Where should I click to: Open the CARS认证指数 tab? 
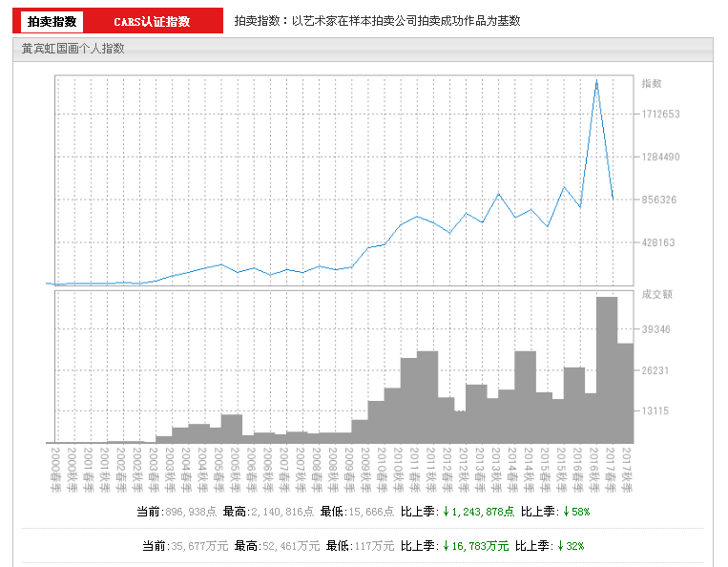pos(152,21)
